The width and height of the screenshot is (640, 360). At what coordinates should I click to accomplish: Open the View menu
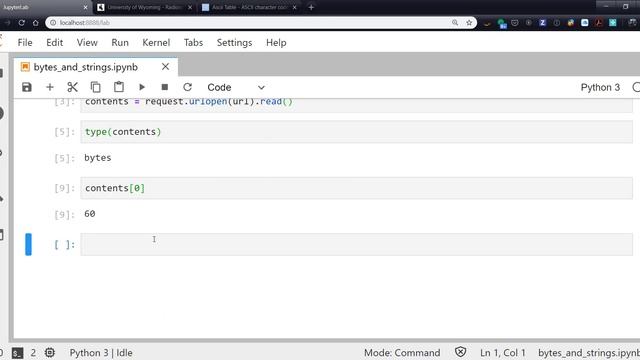(87, 42)
